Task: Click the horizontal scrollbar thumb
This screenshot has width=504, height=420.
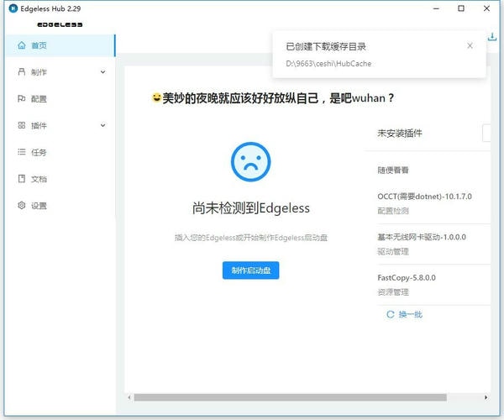Action: [x=291, y=397]
